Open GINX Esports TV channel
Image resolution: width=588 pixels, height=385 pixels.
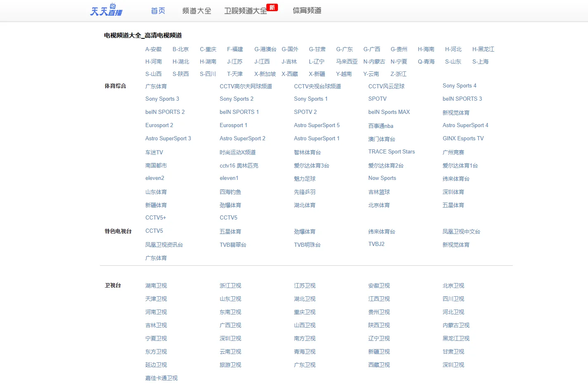[x=463, y=138]
